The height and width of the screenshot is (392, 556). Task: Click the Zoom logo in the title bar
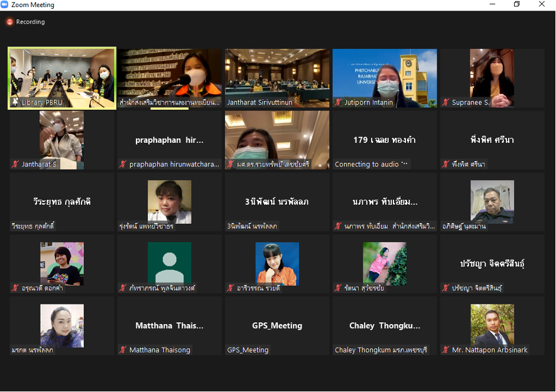tap(5, 5)
